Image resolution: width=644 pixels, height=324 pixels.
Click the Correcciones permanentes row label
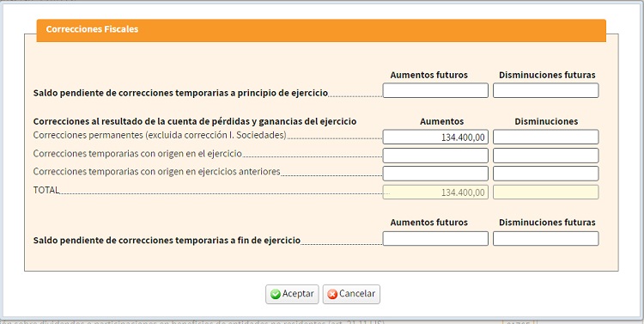tap(160, 135)
